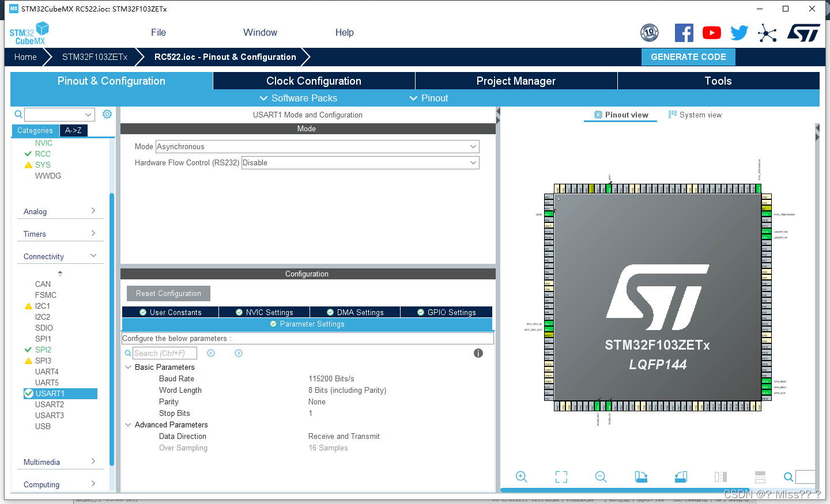Image resolution: width=830 pixels, height=504 pixels.
Task: Focus the pin search field in the pinout toolbar
Action: click(805, 477)
